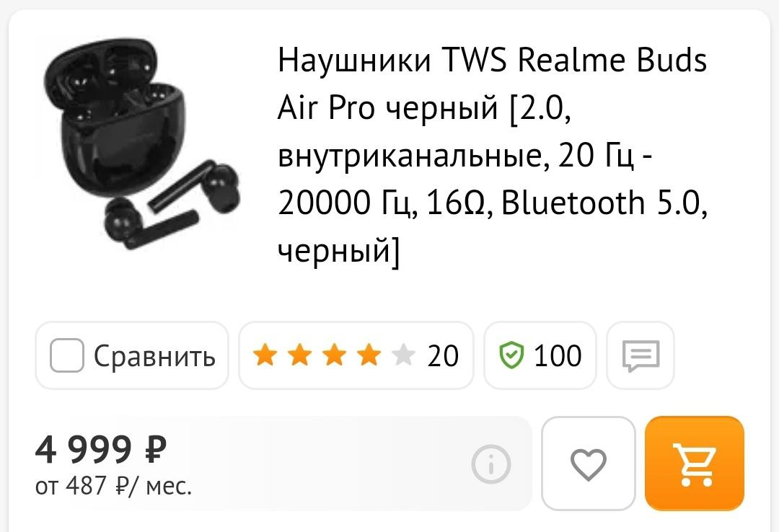779x532 pixels.
Task: Click the grey fifth rating star
Action: 403,355
